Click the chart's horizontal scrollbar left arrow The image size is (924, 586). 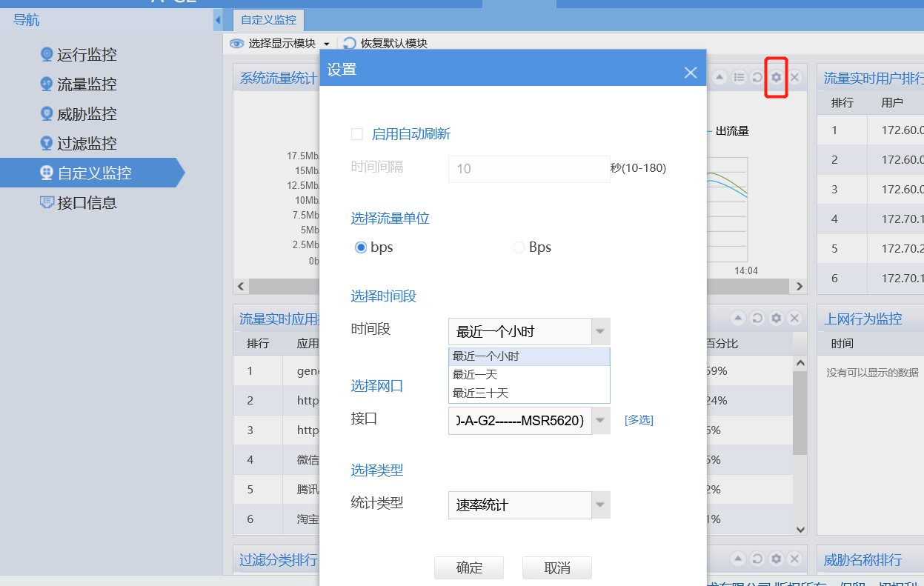(241, 286)
